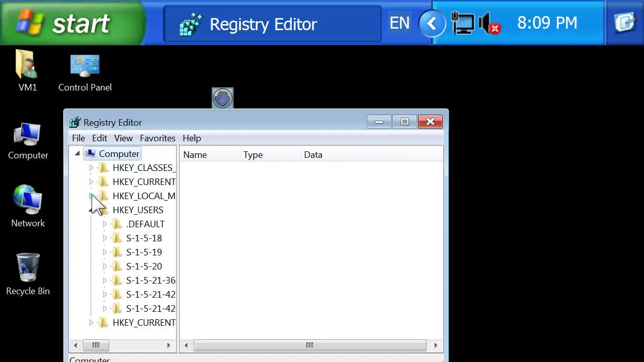Click the EN language indicator
644x362 pixels.
399,23
